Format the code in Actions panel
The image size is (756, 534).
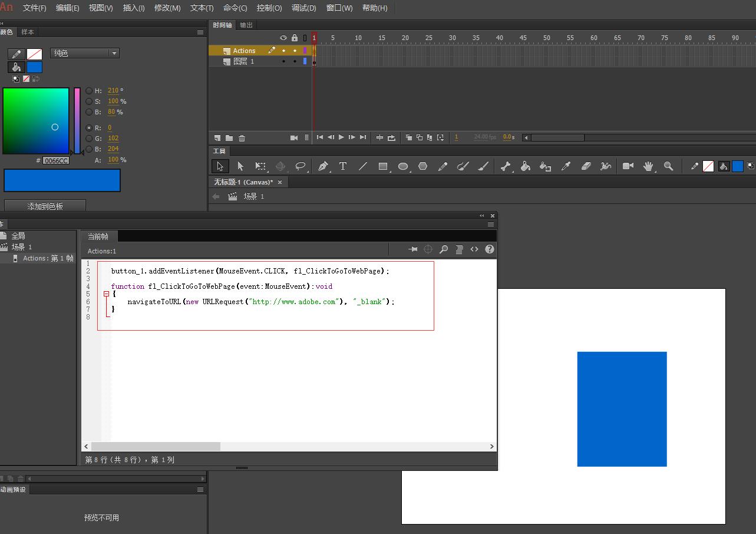point(459,249)
